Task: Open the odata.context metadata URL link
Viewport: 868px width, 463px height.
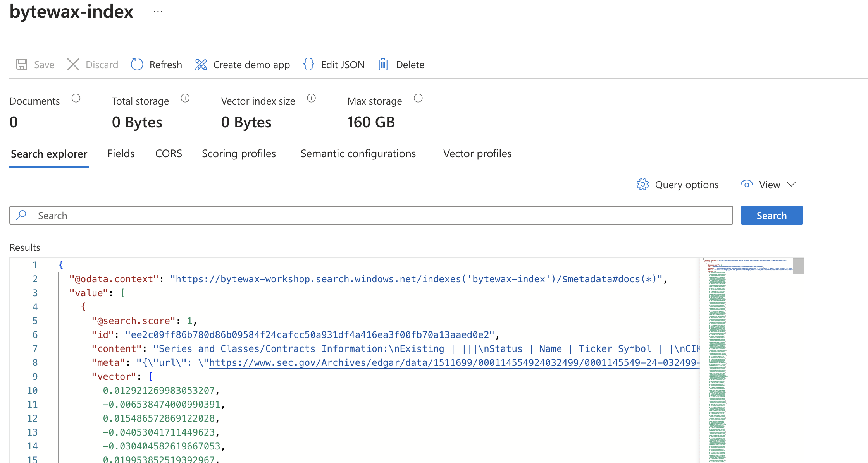Action: tap(416, 279)
